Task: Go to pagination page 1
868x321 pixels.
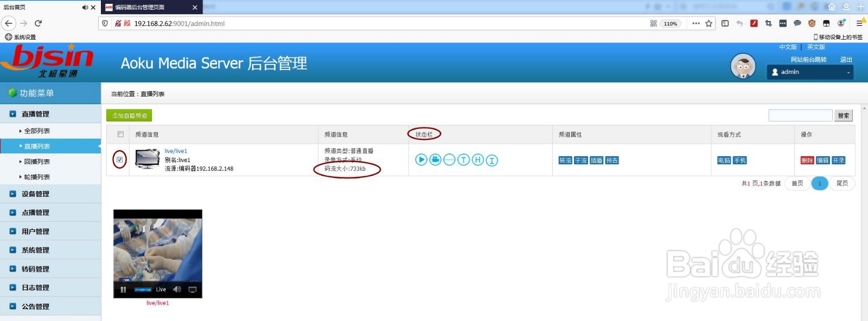Action: click(x=820, y=183)
